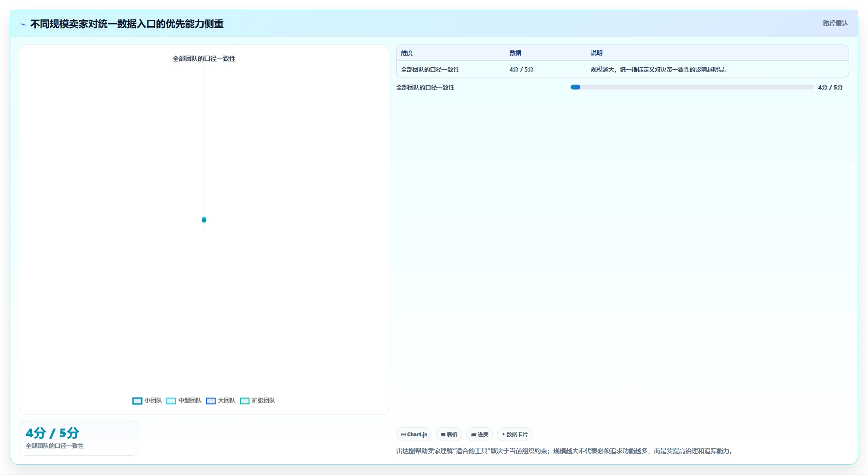Image resolution: width=868 pixels, height=475 pixels.
Task: Click the 4分 / 5分 stat card
Action: (x=79, y=438)
